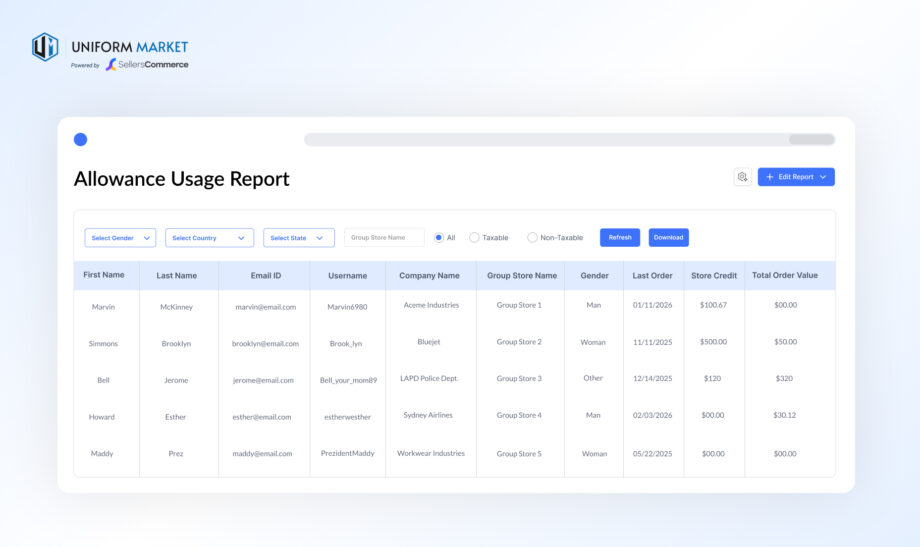The image size is (920, 547).
Task: Select the All radio option
Action: click(439, 238)
